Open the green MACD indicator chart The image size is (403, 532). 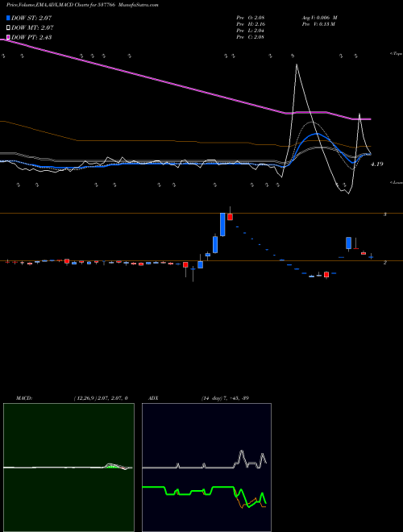(69, 468)
